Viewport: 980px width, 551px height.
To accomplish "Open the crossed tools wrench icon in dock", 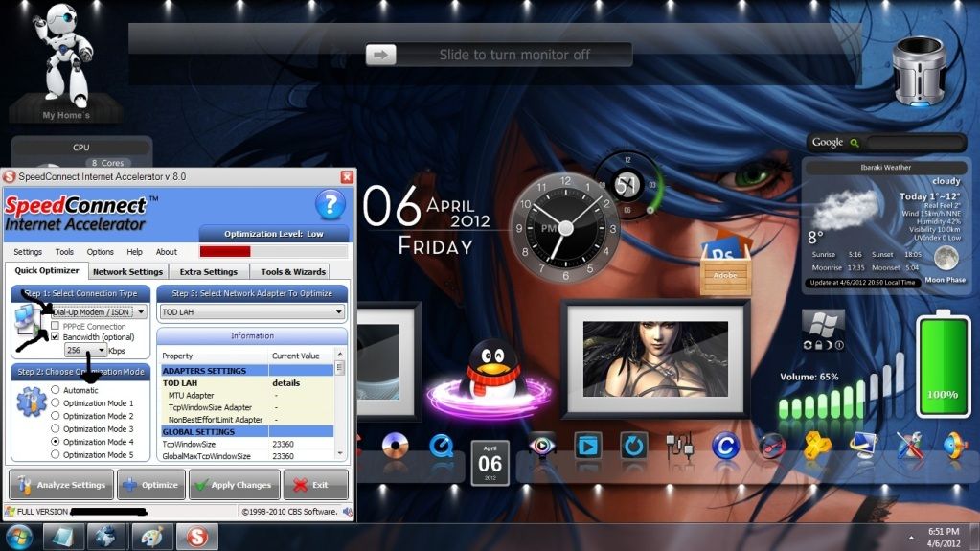I will click(x=910, y=446).
